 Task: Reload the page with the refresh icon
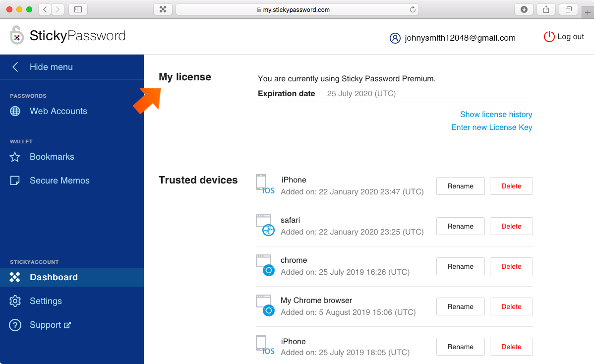tap(413, 9)
